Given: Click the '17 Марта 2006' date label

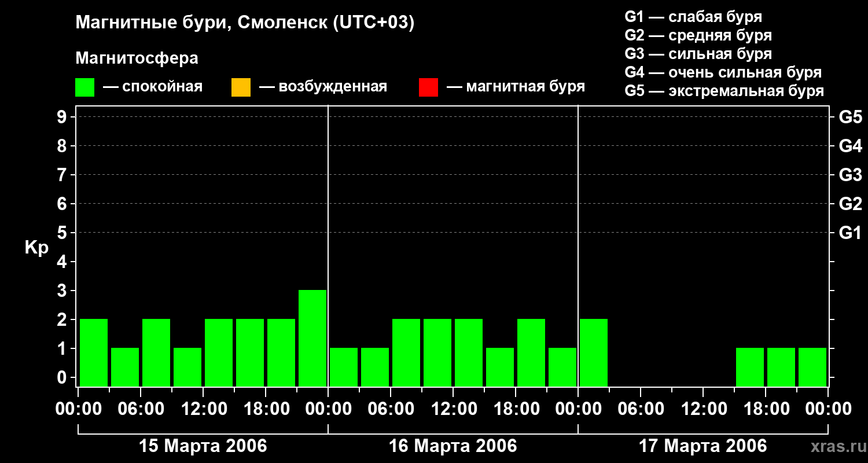Looking at the screenshot, I should tap(703, 446).
